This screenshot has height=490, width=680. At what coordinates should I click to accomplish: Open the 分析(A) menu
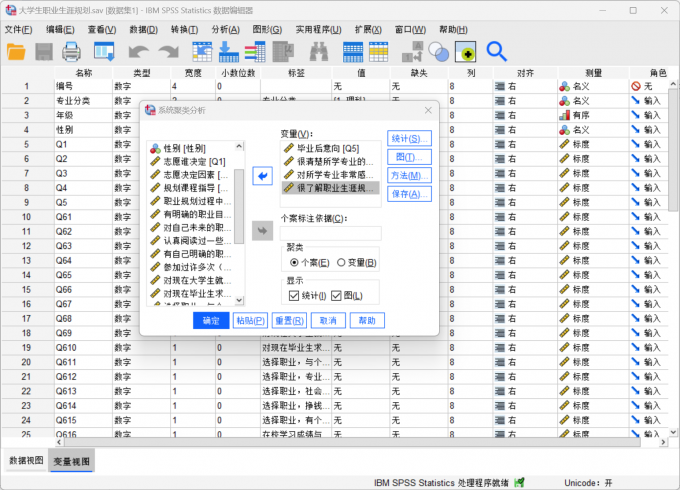(226, 29)
